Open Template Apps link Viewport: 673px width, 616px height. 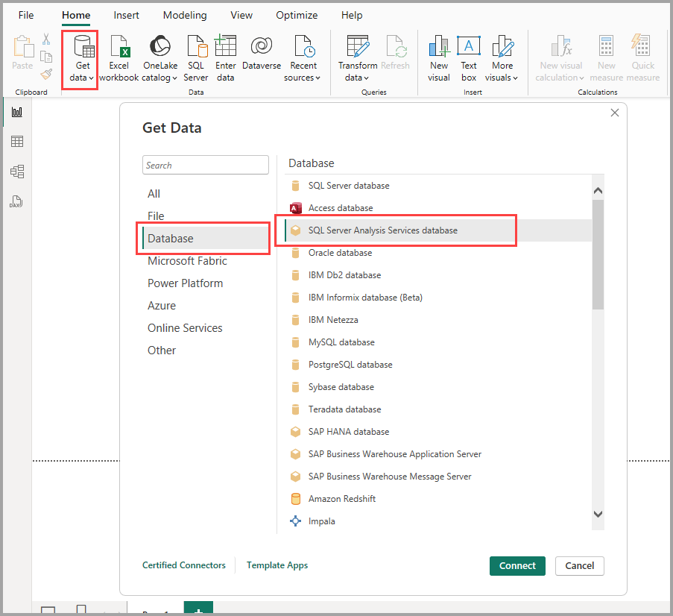coord(277,565)
